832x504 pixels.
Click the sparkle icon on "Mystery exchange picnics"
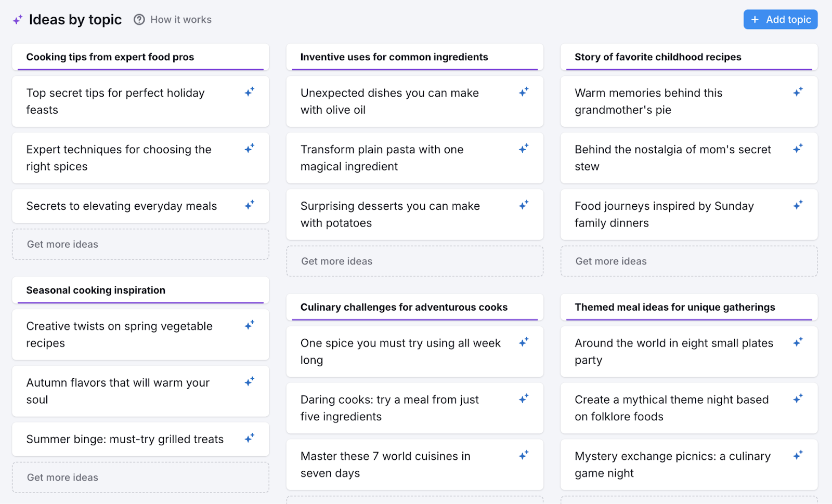[798, 455]
